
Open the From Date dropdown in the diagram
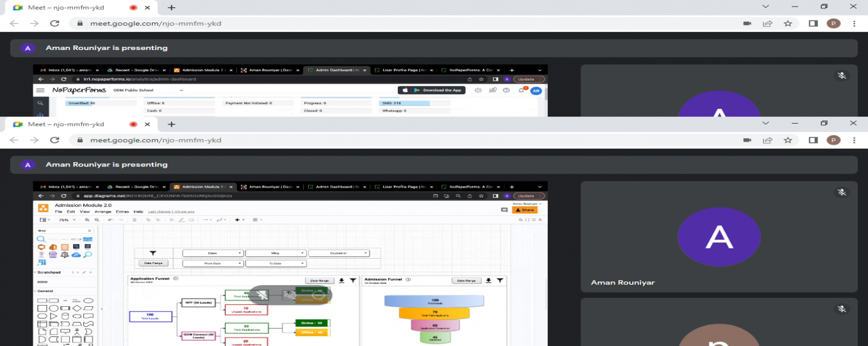pyautogui.click(x=213, y=263)
